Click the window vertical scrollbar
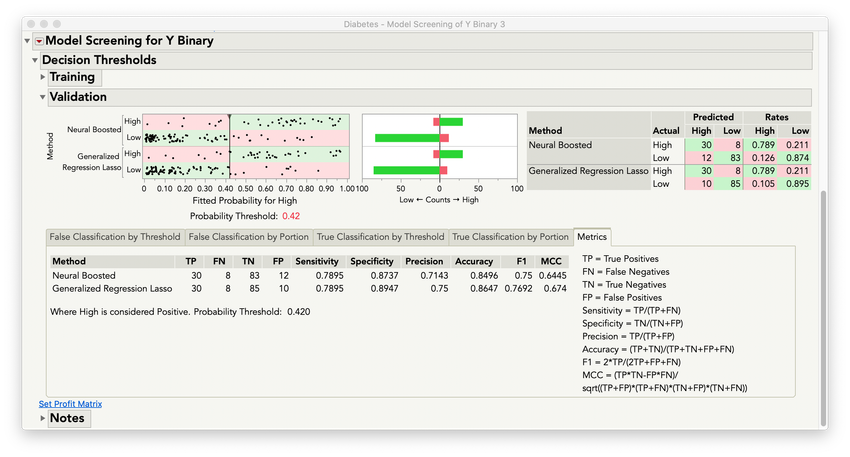 824,309
